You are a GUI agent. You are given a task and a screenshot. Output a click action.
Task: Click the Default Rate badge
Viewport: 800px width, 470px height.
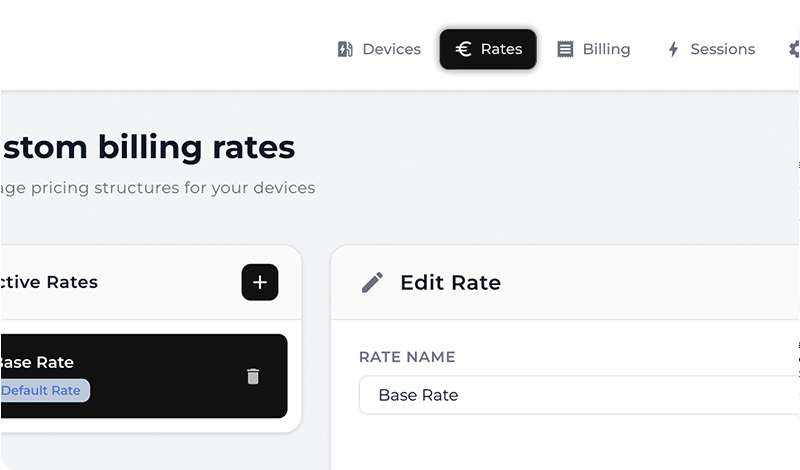point(42,390)
